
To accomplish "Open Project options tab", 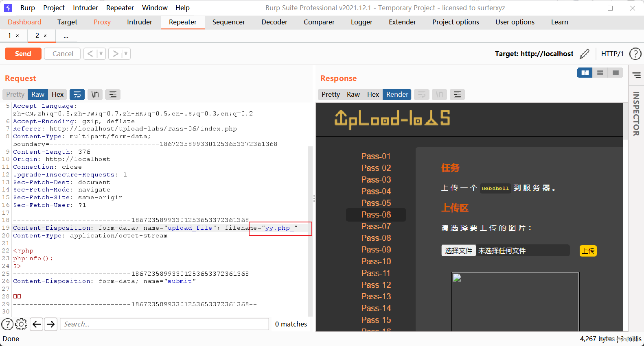I will (x=456, y=22).
